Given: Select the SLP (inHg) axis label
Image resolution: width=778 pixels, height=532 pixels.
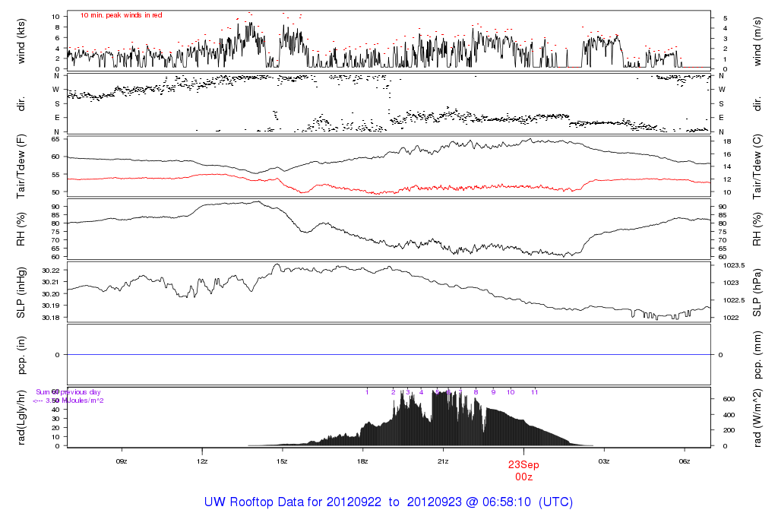Looking at the screenshot, I should [21, 292].
